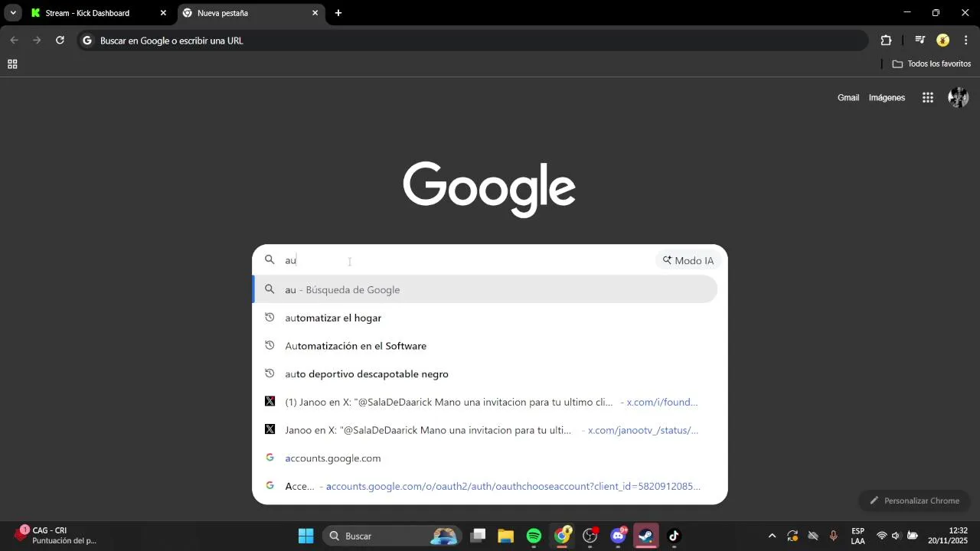Open the Imágenes link
The image size is (980, 551).
(887, 98)
